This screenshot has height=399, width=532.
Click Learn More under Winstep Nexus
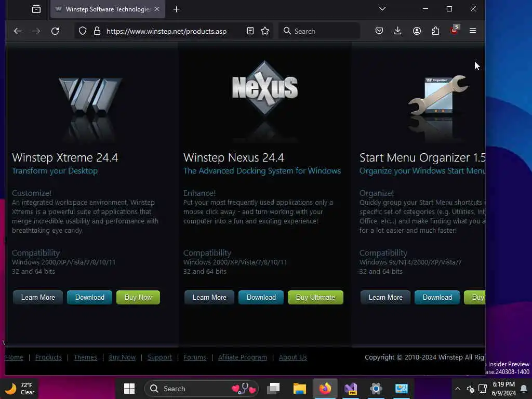pyautogui.click(x=209, y=297)
